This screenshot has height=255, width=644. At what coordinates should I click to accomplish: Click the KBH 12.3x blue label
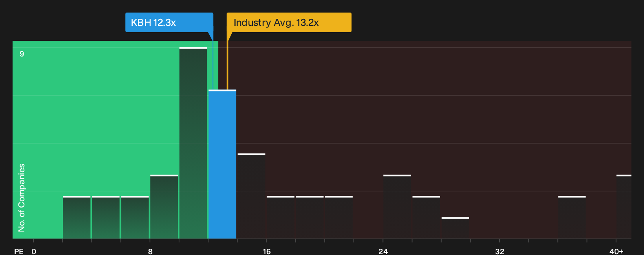(169, 22)
